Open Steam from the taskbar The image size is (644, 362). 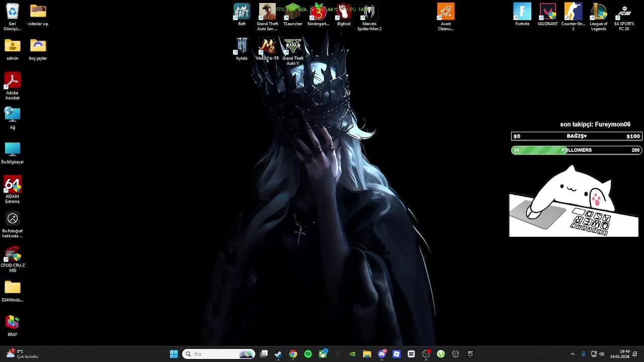coord(278,354)
